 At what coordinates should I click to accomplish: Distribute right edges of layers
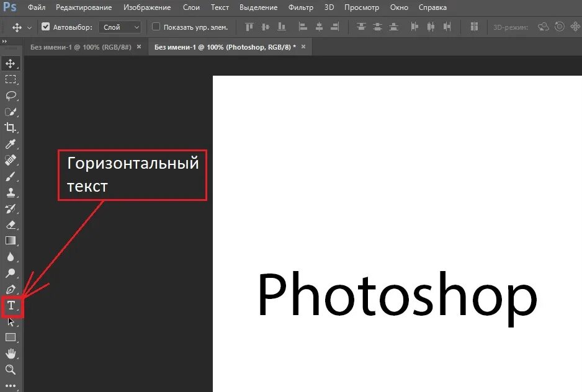(447, 27)
